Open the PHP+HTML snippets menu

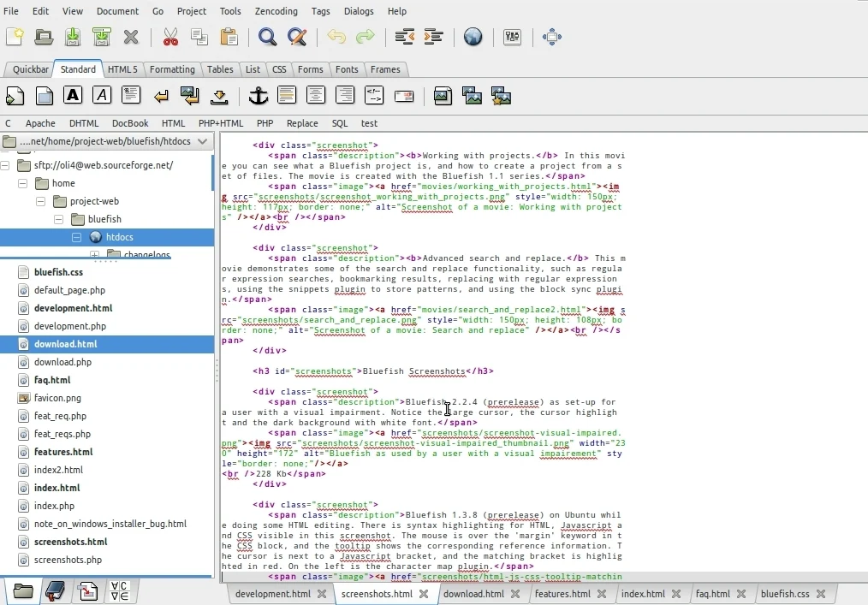[x=221, y=123]
